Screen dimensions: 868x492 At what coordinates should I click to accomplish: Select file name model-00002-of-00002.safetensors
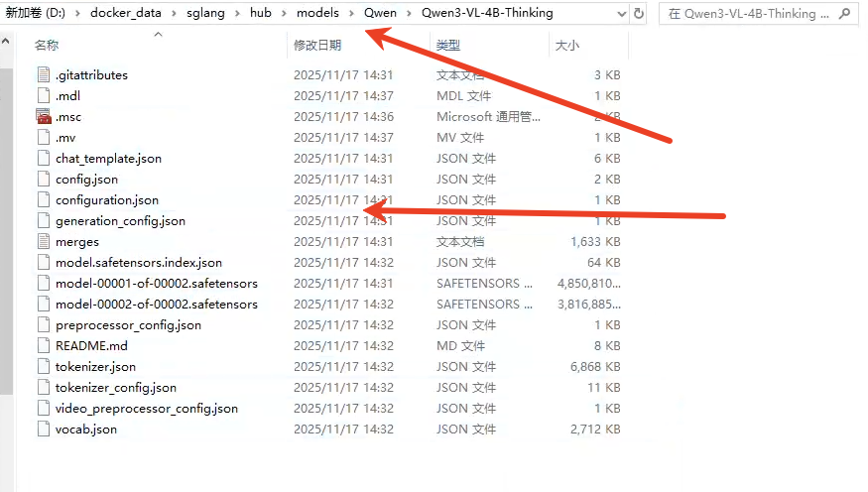pos(157,304)
